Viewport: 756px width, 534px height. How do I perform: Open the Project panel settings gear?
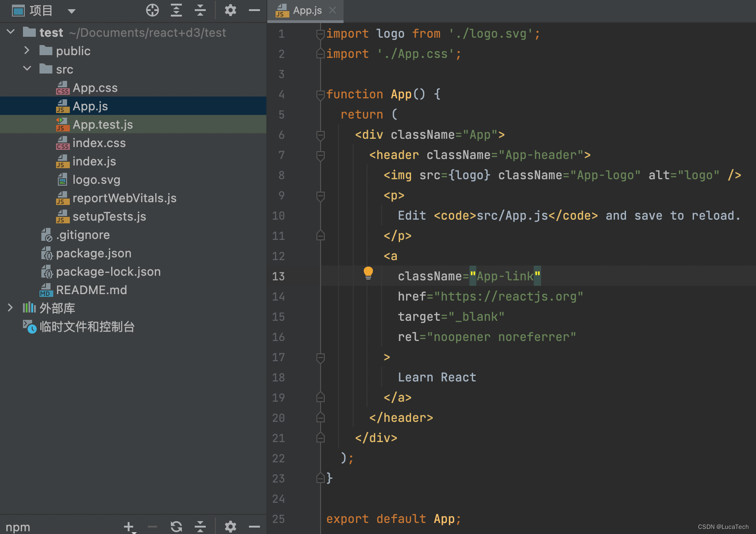231,10
